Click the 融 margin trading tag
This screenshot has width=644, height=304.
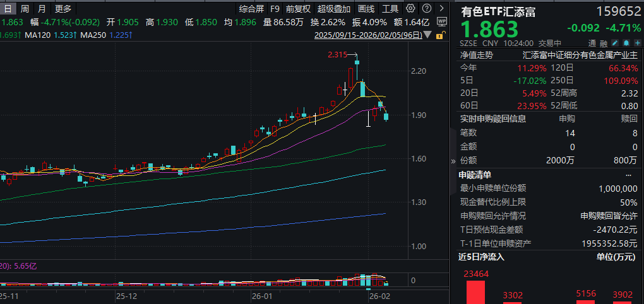(x=603, y=44)
